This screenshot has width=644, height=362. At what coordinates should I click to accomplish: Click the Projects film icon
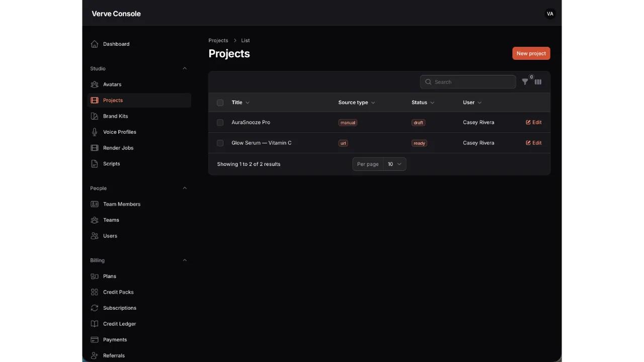point(94,101)
